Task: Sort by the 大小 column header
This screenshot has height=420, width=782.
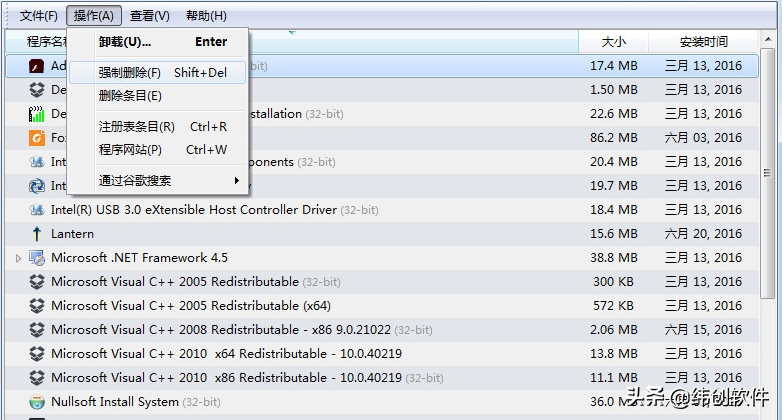Action: (x=613, y=41)
